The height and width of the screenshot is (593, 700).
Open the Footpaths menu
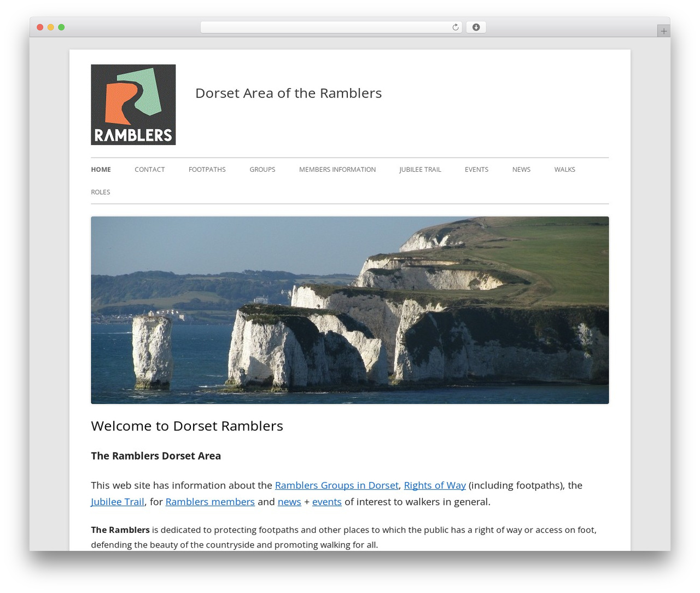(x=207, y=170)
